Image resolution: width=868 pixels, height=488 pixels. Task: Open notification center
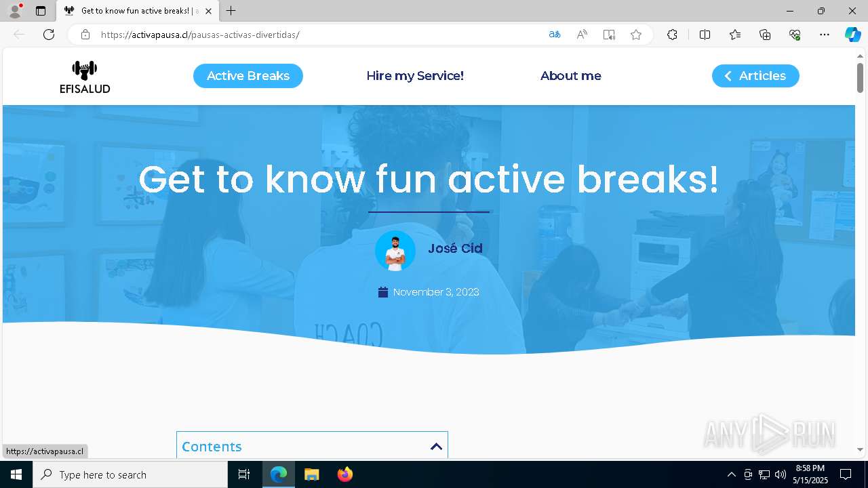pyautogui.click(x=846, y=474)
